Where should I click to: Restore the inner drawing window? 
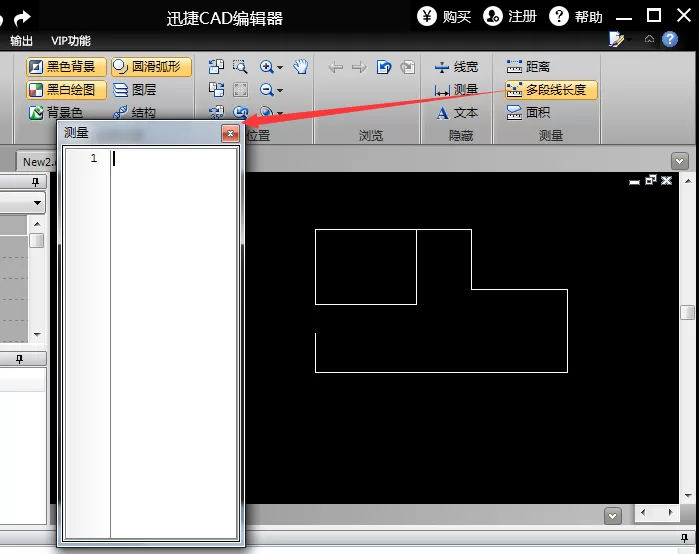coord(651,180)
